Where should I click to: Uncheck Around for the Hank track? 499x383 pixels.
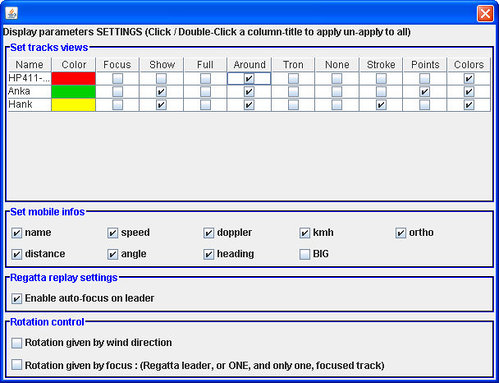(x=249, y=105)
